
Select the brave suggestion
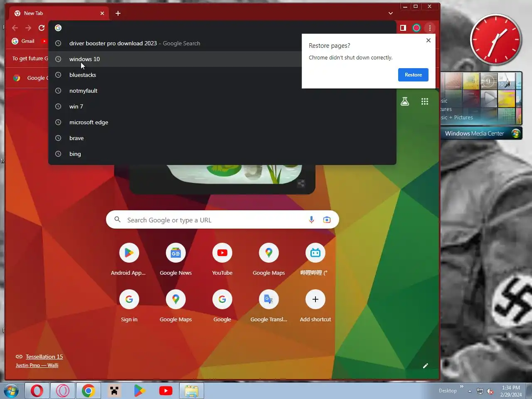[x=222, y=138]
